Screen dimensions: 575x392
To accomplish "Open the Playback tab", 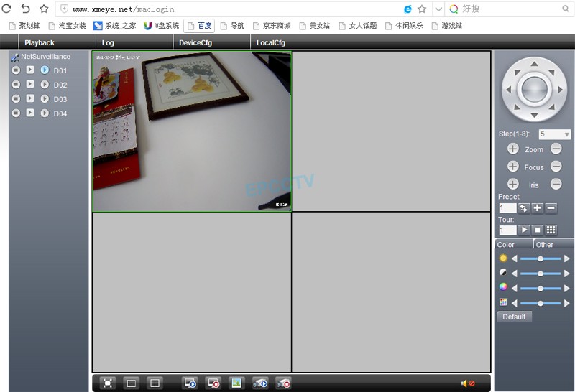I will tap(40, 43).
